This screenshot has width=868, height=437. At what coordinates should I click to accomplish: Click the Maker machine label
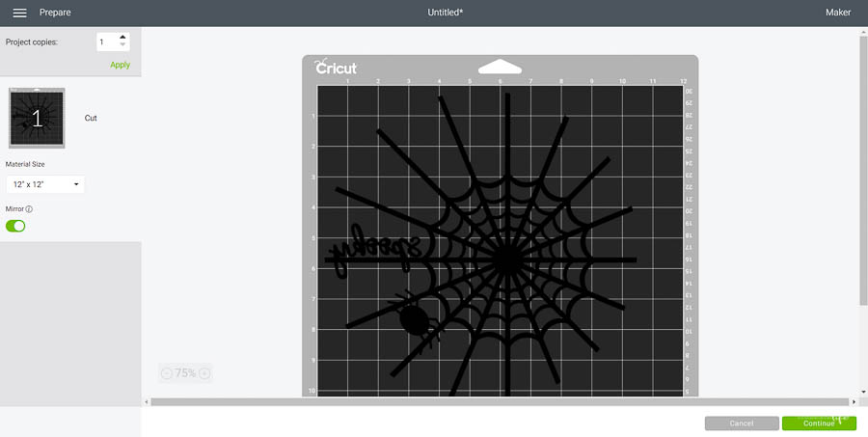(x=837, y=13)
